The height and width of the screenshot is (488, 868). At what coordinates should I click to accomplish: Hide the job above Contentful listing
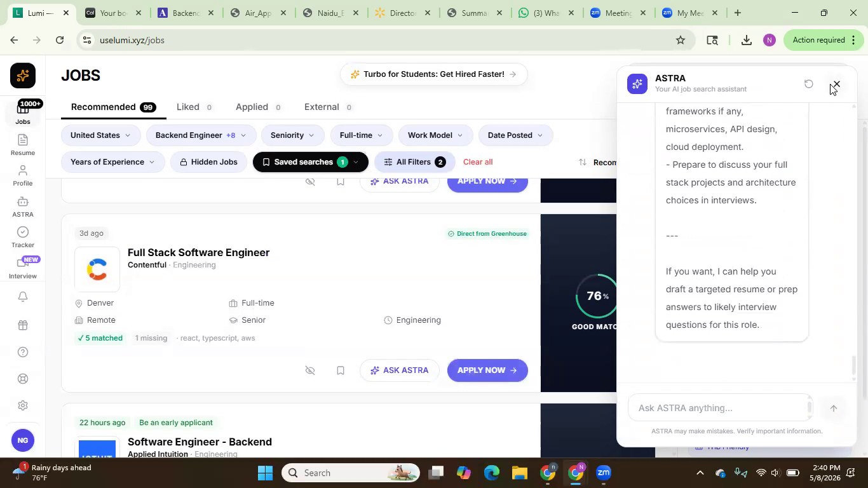point(310,182)
